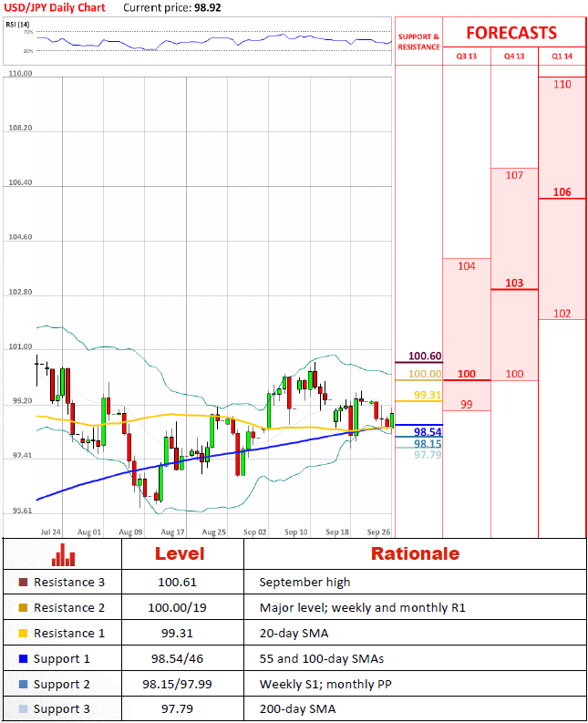Screen dimensions: 588x723
Task: Click the Support 2 steel blue swatch
Action: (x=23, y=685)
